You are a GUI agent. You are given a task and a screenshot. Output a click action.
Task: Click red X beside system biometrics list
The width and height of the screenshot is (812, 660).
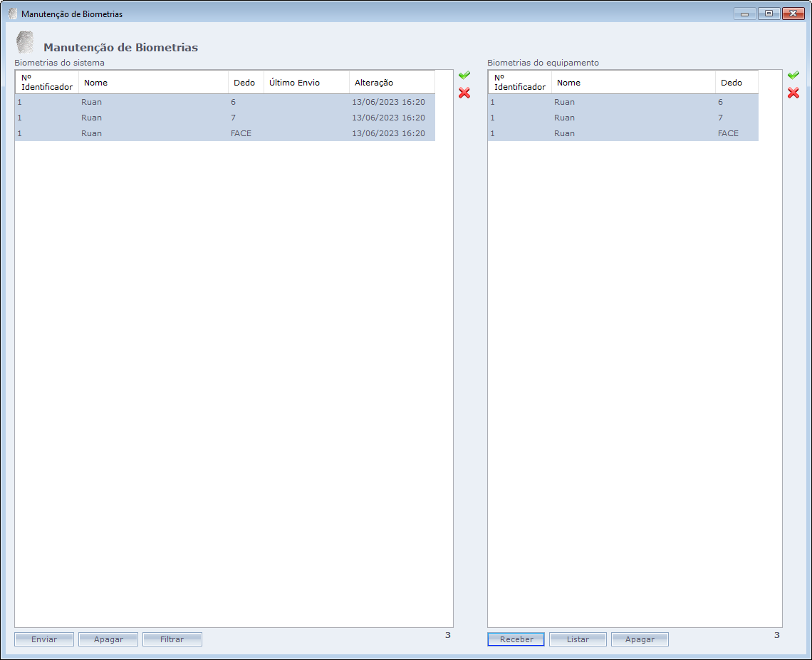[464, 93]
